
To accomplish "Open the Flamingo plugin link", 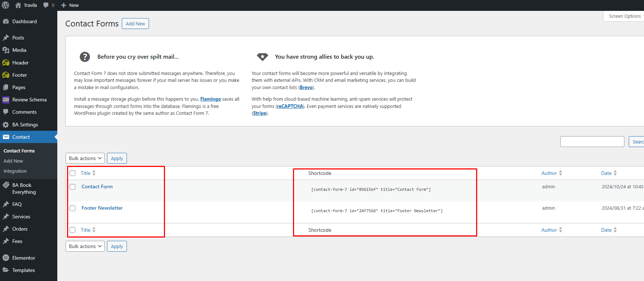I will (210, 99).
